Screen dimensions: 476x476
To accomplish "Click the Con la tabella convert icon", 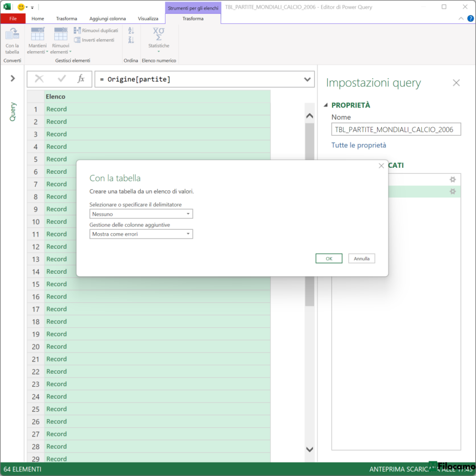I will [12, 41].
